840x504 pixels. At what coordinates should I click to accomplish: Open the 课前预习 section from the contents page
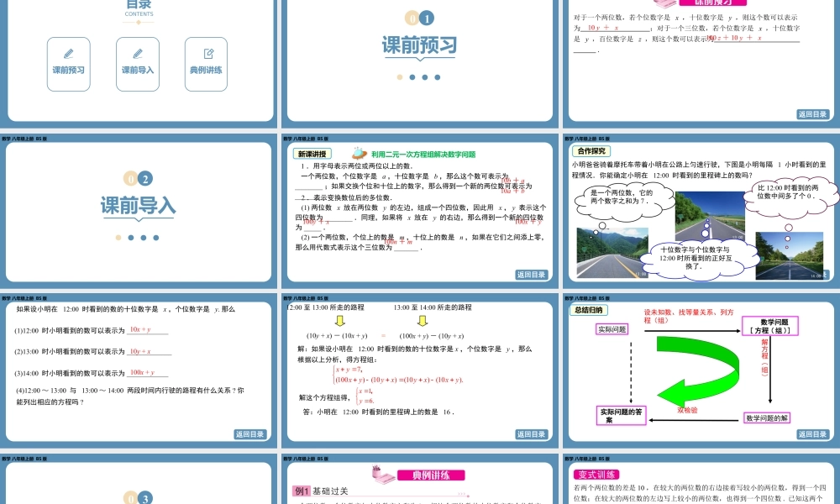point(68,64)
